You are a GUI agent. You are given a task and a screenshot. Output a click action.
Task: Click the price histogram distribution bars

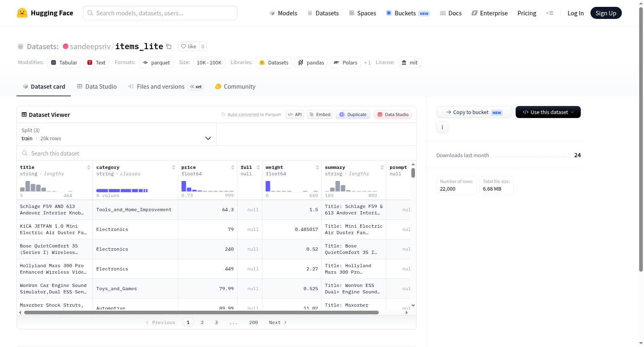tap(208, 186)
